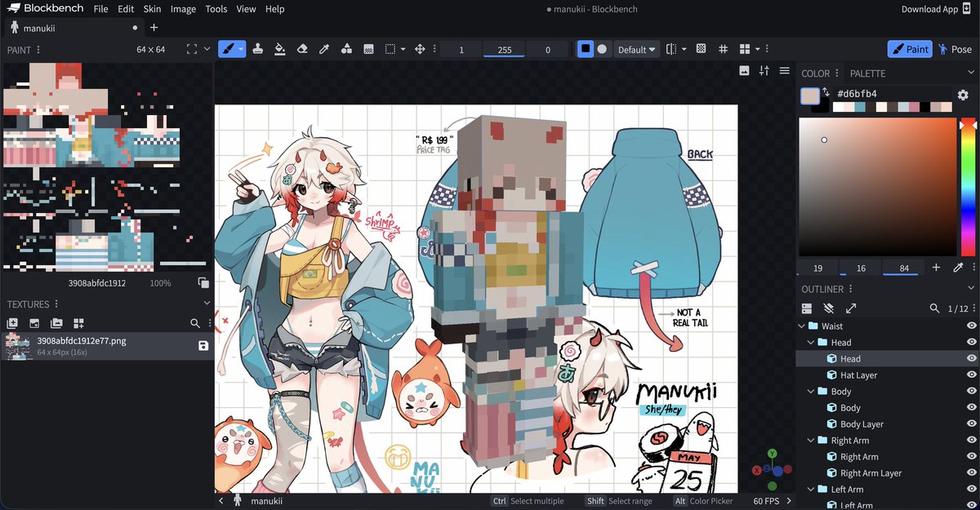Select the Draw Shape tool
The width and height of the screenshot is (980, 510).
click(x=345, y=49)
